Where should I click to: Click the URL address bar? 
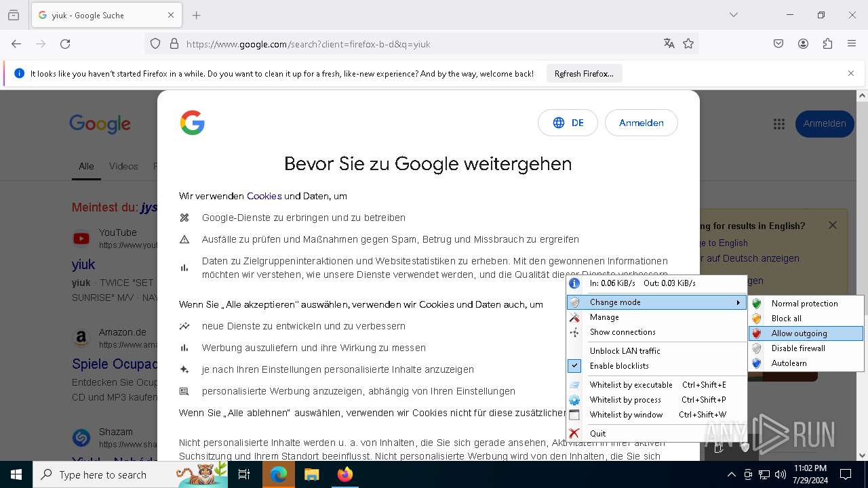point(420,44)
